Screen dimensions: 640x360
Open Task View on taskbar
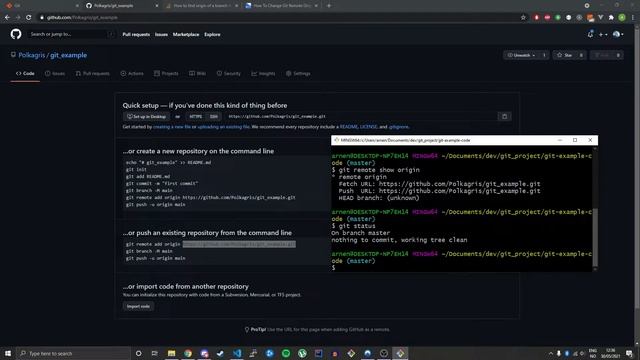155,353
